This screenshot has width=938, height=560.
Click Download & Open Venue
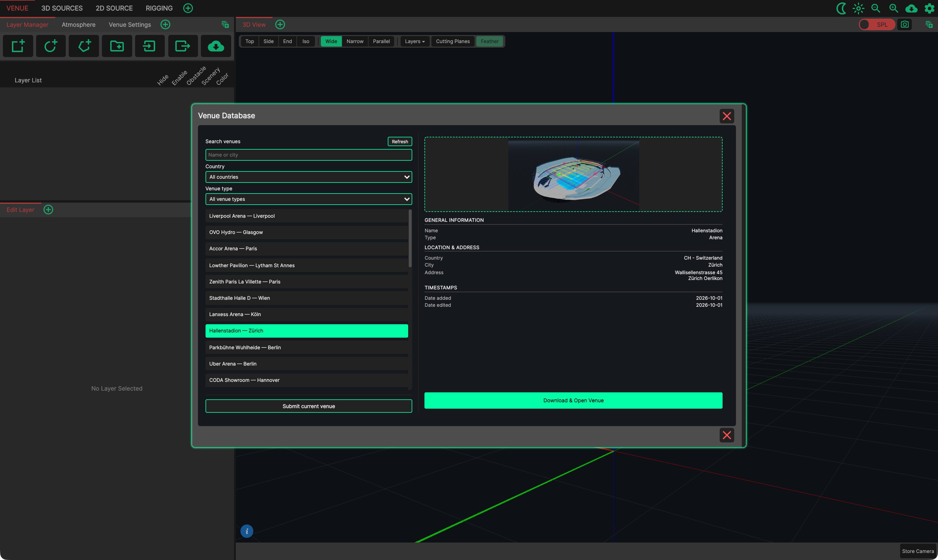click(x=573, y=400)
